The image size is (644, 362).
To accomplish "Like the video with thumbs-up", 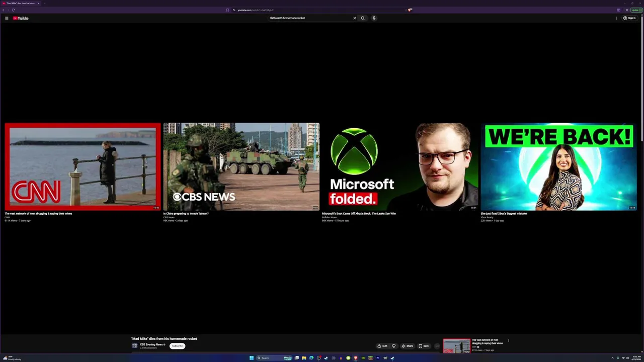I will tap(382, 346).
